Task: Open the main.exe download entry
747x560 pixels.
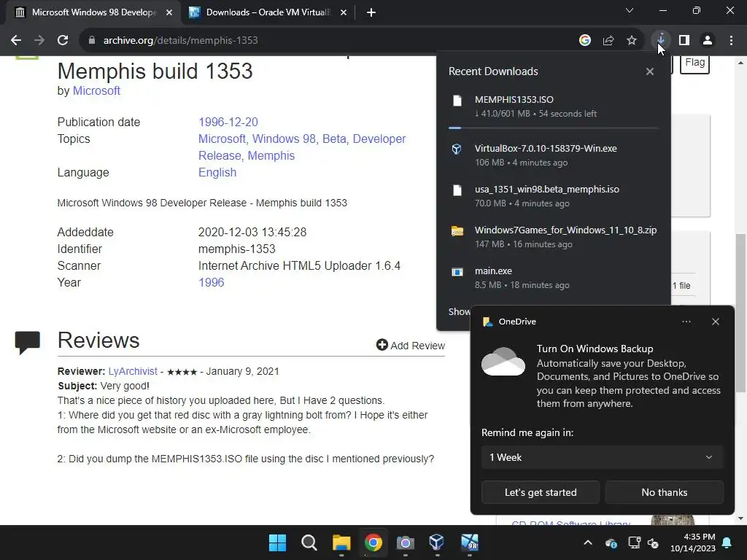Action: point(554,278)
